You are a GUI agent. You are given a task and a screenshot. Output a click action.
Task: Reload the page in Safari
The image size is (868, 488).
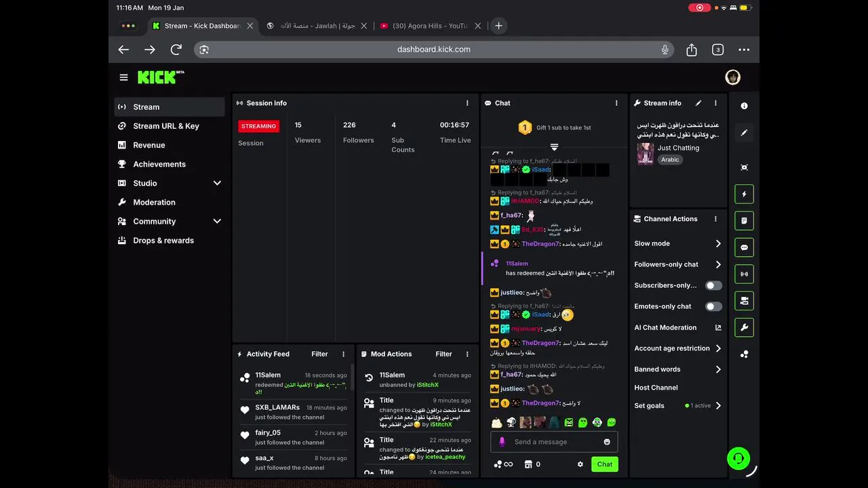click(176, 49)
